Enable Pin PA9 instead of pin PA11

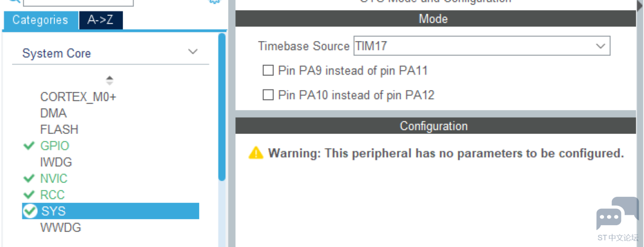point(268,71)
